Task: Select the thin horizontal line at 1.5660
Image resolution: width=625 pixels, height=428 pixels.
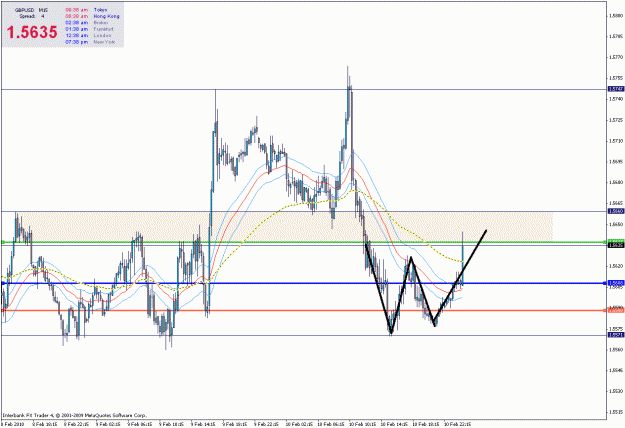Action: click(303, 211)
